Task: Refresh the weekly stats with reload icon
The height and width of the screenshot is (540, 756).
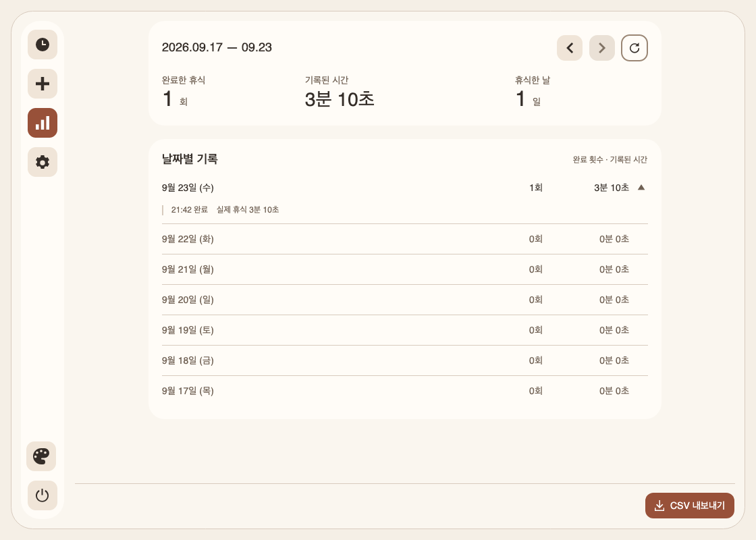Action: 634,48
